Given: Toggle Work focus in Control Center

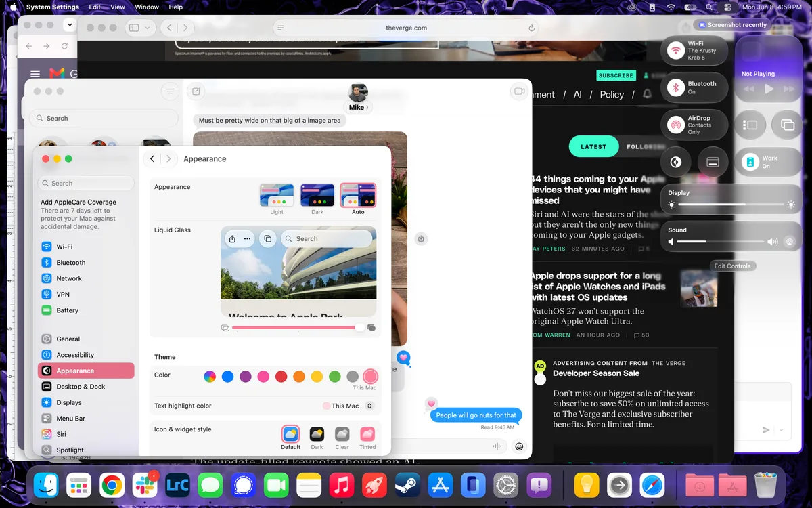Looking at the screenshot, I should pyautogui.click(x=769, y=162).
